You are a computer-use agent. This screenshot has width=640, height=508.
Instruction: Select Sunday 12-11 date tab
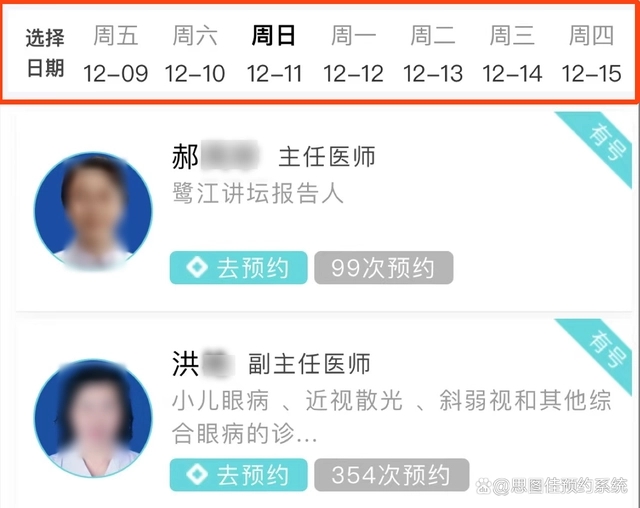tap(274, 54)
